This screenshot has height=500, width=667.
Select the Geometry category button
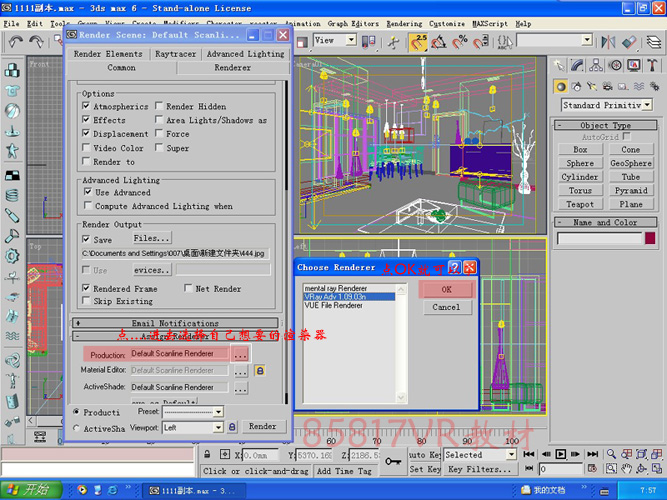point(561,87)
